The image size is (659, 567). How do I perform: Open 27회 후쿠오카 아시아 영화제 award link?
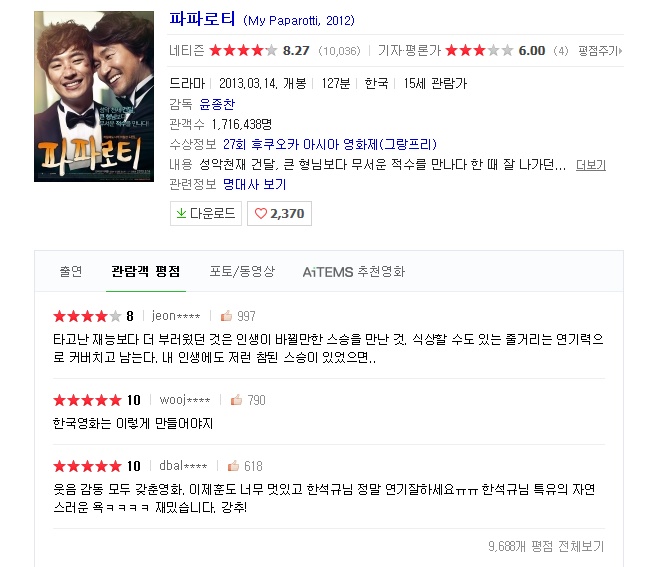(330, 145)
